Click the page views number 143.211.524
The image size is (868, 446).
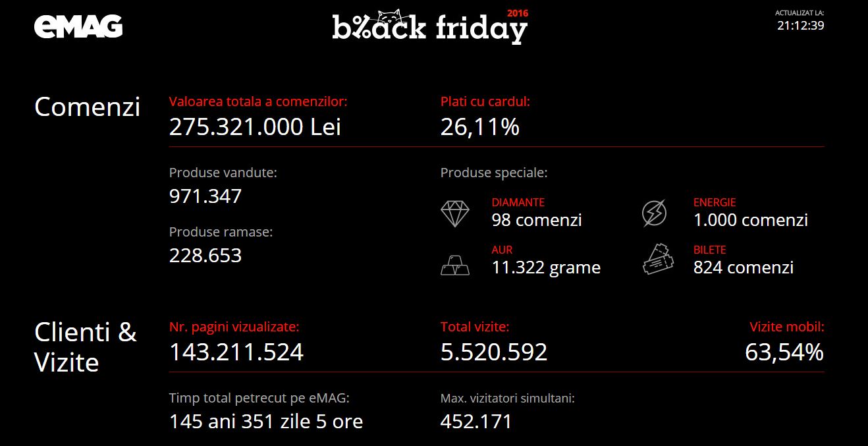click(236, 352)
